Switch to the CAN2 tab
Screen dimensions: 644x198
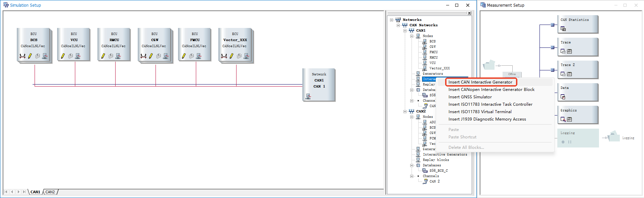(x=50, y=192)
